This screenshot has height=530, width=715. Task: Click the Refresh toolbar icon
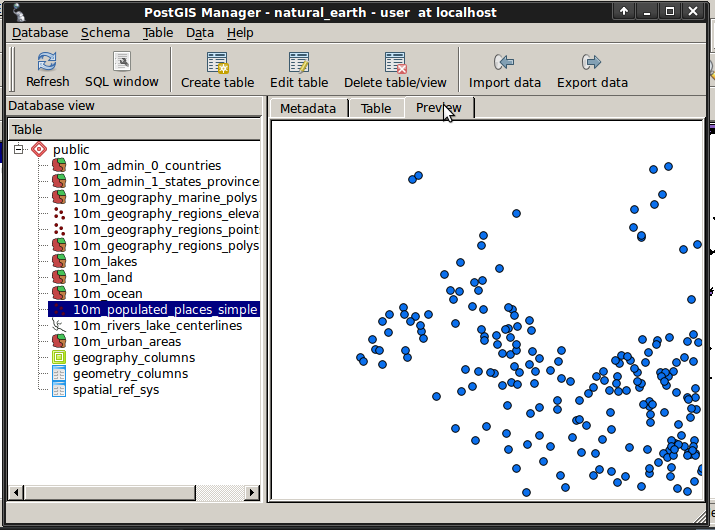(47, 62)
